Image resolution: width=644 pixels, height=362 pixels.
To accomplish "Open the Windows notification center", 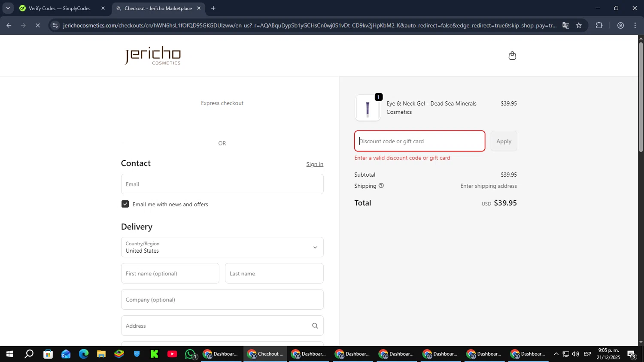I will point(632,354).
